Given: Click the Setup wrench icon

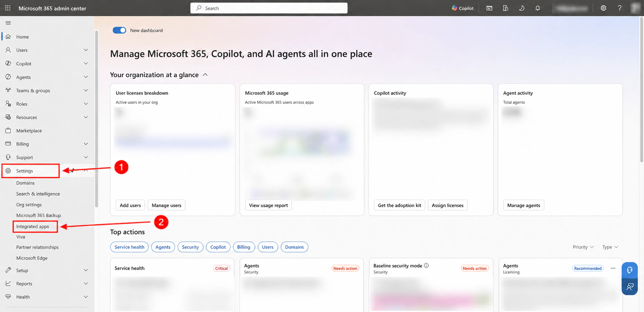Looking at the screenshot, I should click(8, 270).
